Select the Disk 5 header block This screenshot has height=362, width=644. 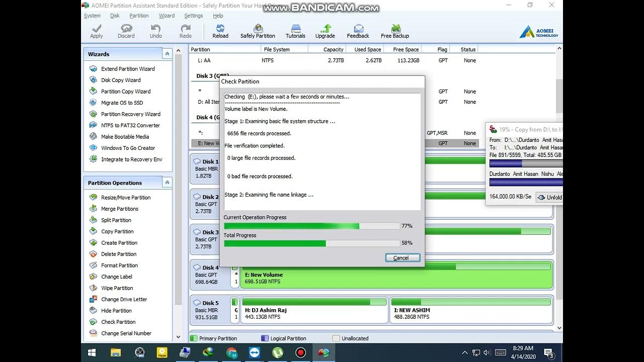pos(210,310)
